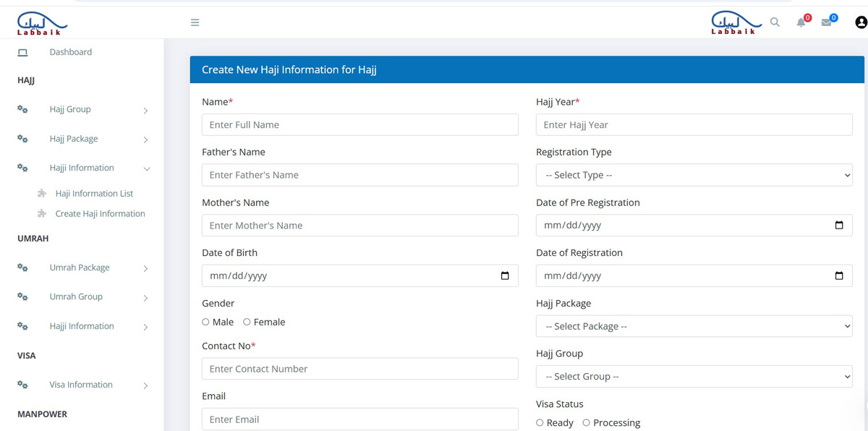Select the Female gender radio button
This screenshot has height=431, width=868.
pos(247,322)
